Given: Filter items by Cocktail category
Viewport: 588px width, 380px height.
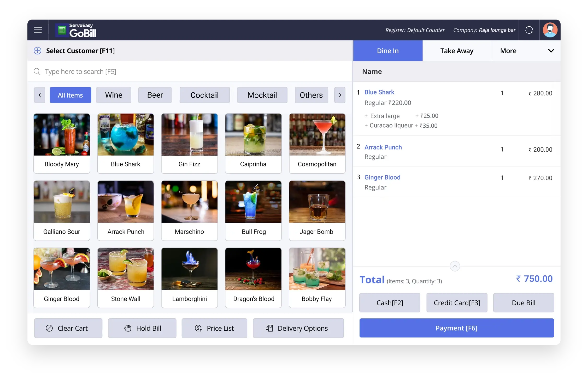Looking at the screenshot, I should click(x=204, y=95).
